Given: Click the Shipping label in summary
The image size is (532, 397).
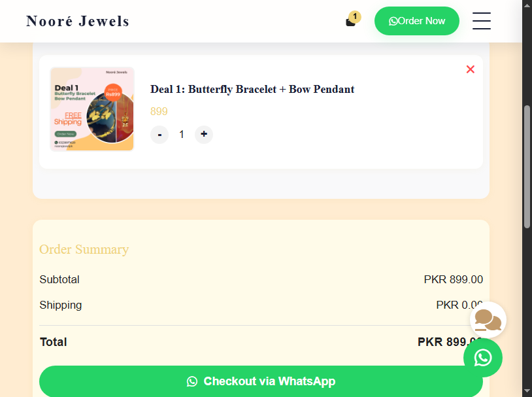Looking at the screenshot, I should 61,305.
